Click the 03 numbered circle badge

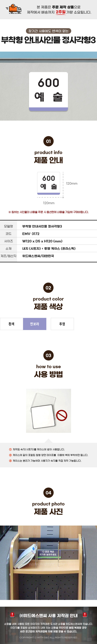(48, 355)
